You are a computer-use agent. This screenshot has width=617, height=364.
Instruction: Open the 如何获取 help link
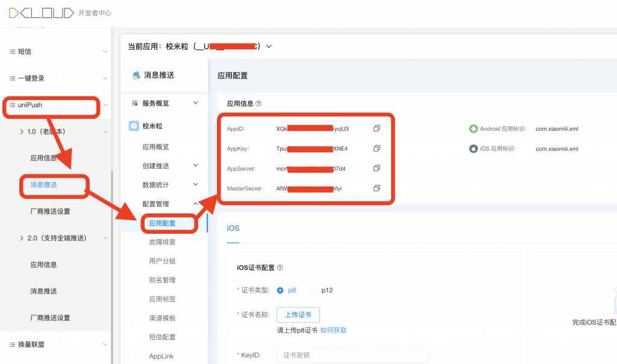333,330
